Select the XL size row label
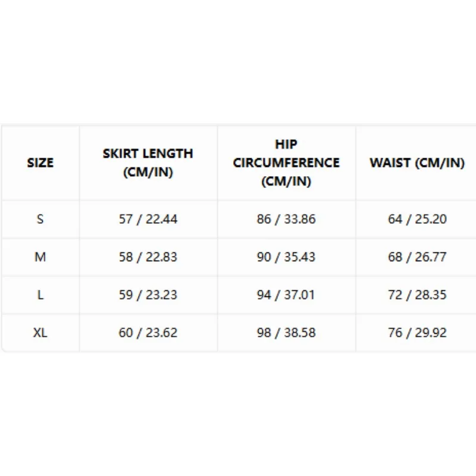This screenshot has height=476, width=476. 40,333
